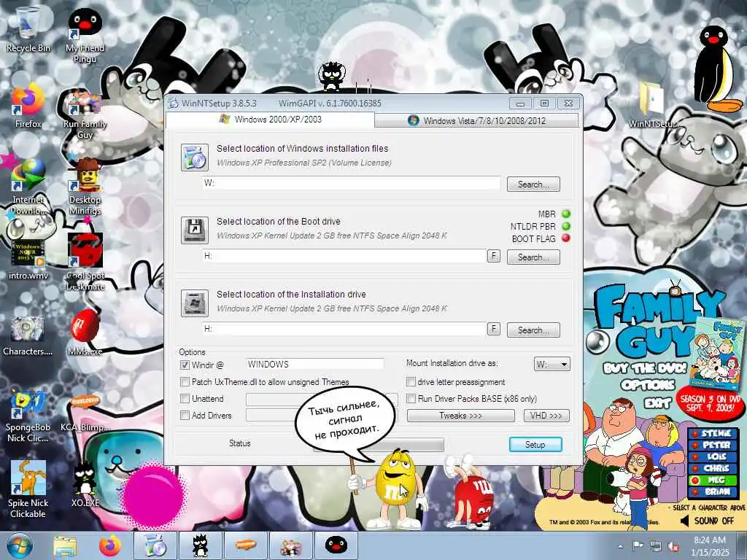Select Characters file icon on desktop
Image resolution: width=747 pixels, height=560 pixels.
pos(28,335)
